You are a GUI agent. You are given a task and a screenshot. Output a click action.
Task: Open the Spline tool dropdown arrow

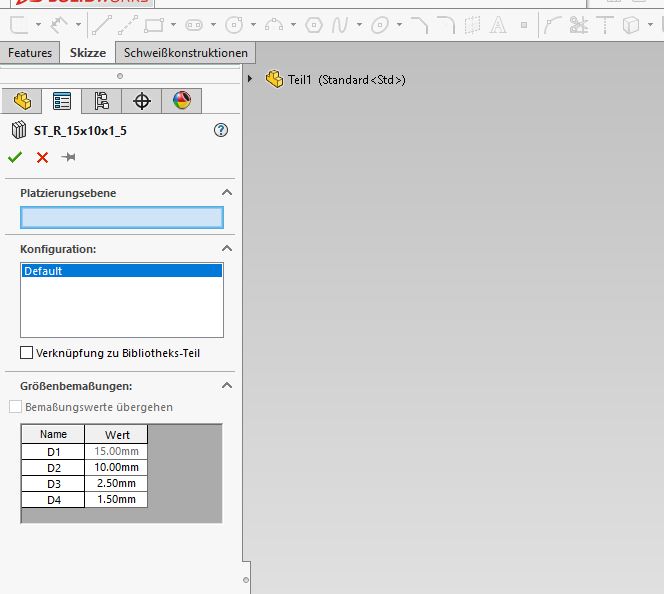coord(359,25)
